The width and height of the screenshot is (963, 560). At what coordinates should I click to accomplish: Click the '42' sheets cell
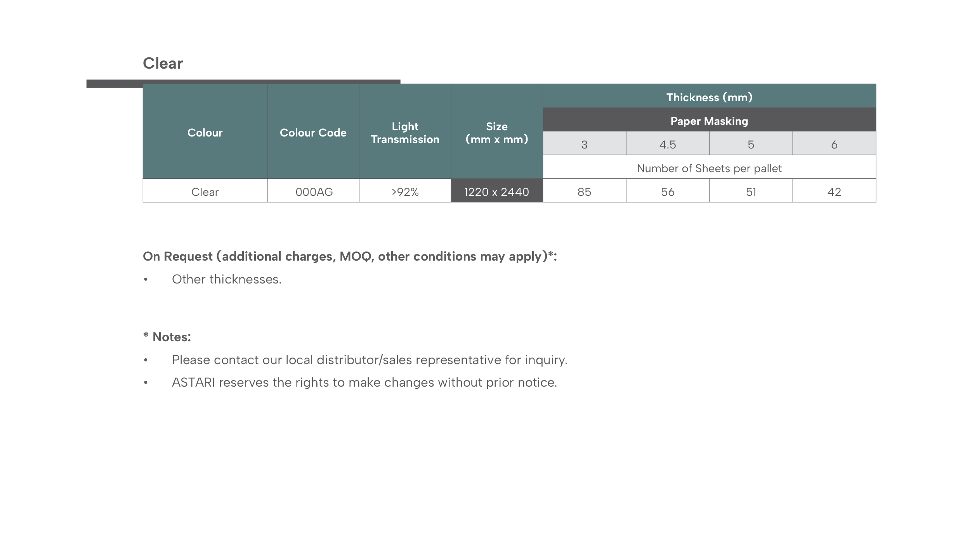(834, 191)
